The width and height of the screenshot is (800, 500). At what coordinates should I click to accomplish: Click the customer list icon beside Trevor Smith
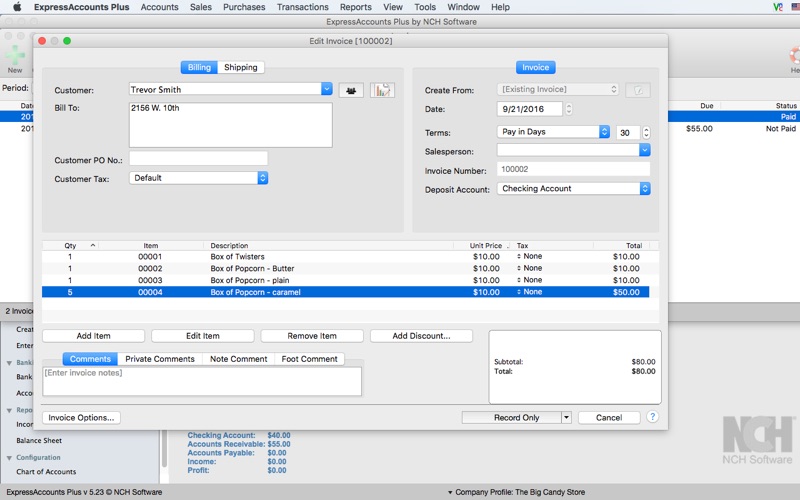click(x=351, y=90)
